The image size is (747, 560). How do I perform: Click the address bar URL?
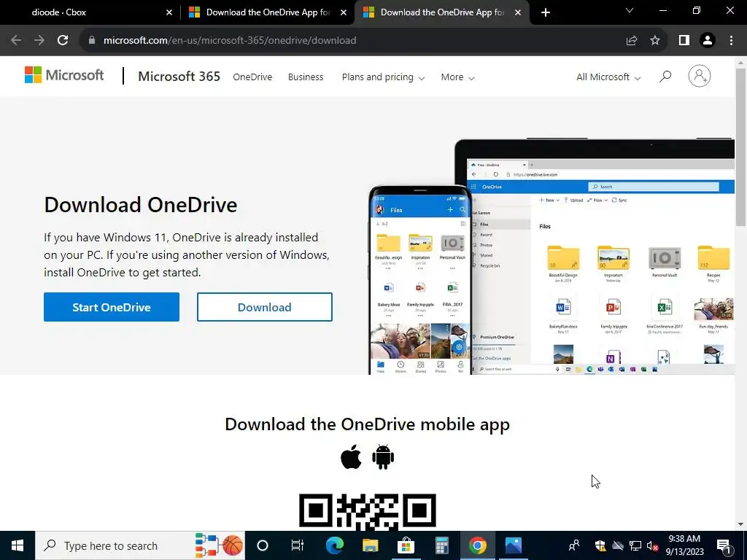tap(230, 41)
